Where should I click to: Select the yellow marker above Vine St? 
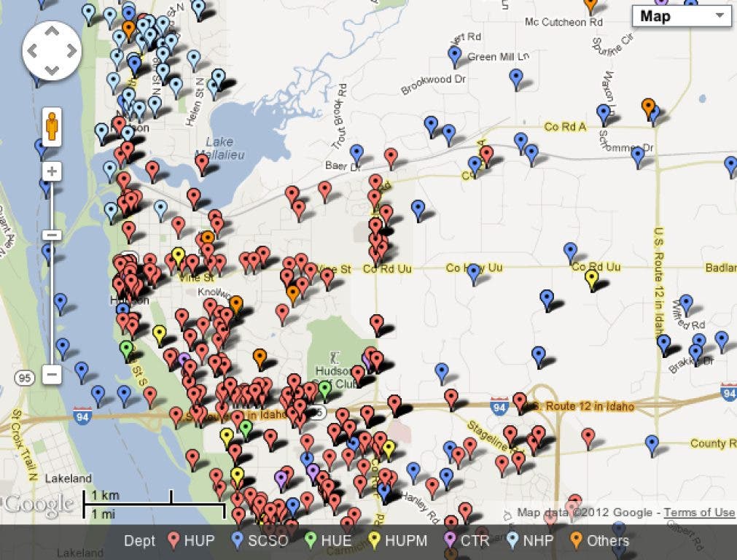coord(178,257)
